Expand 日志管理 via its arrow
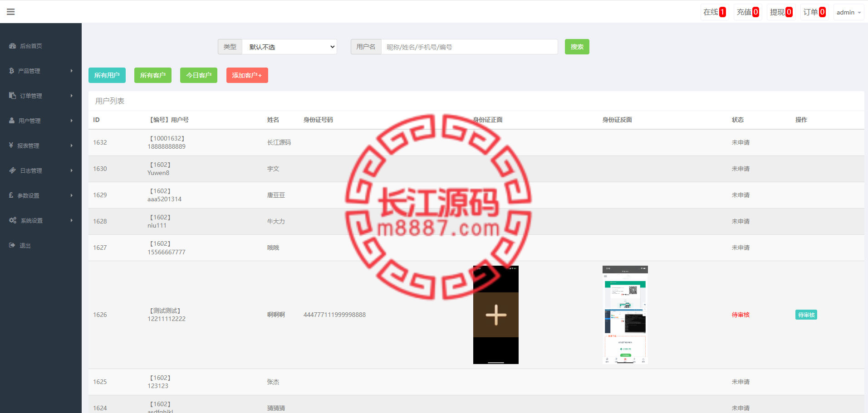The image size is (868, 413). tap(72, 170)
